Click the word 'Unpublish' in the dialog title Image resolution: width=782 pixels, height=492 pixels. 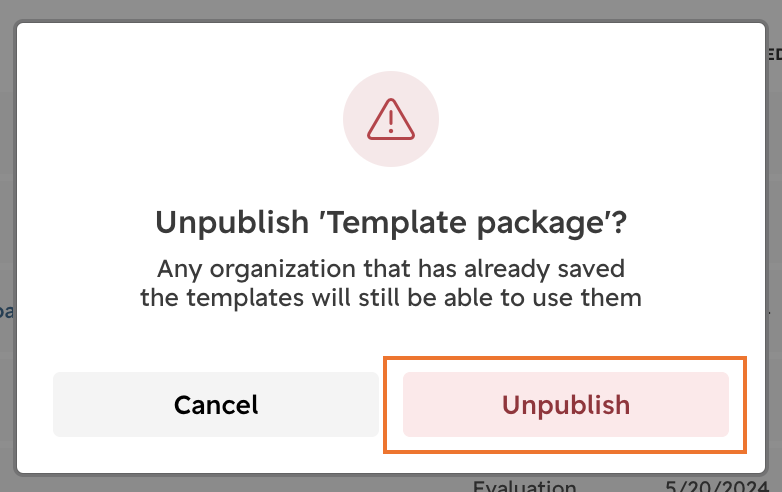coord(232,222)
